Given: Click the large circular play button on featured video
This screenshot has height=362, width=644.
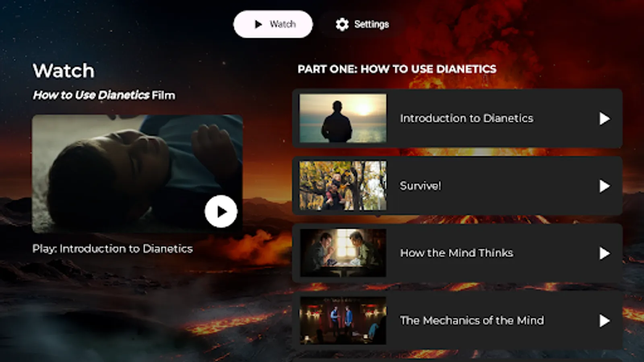Looking at the screenshot, I should click(220, 211).
